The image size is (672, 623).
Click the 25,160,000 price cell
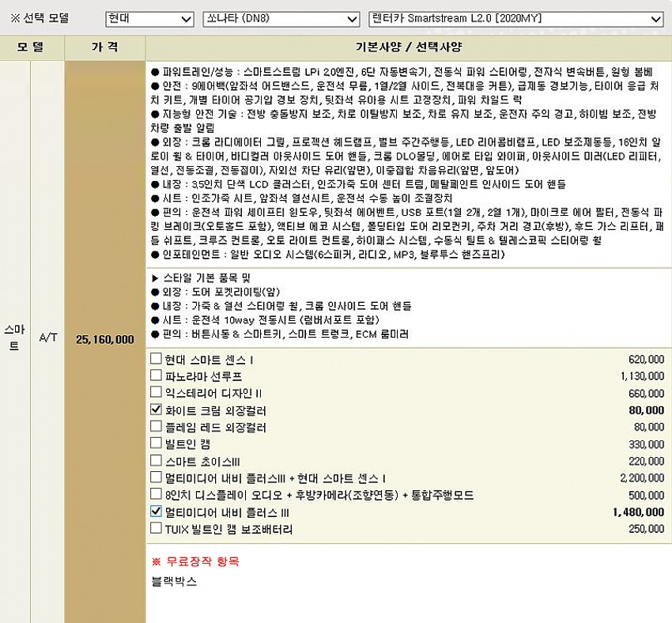pyautogui.click(x=105, y=339)
